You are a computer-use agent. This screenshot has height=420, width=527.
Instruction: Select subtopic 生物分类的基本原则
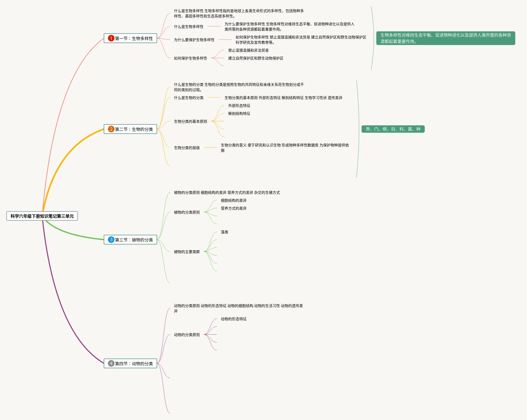pos(190,121)
